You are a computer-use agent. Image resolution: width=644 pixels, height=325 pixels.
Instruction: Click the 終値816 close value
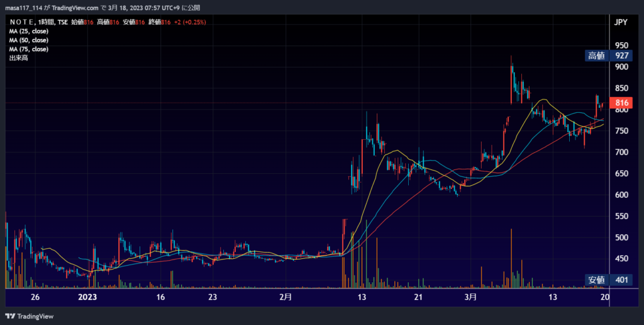tap(159, 22)
